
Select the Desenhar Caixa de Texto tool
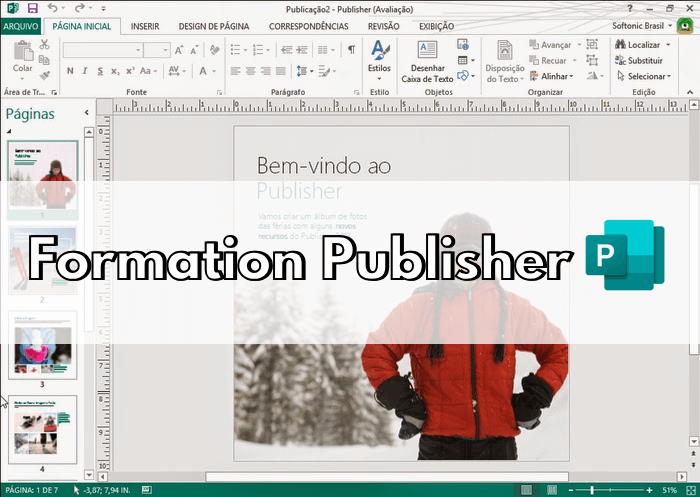tap(427, 62)
